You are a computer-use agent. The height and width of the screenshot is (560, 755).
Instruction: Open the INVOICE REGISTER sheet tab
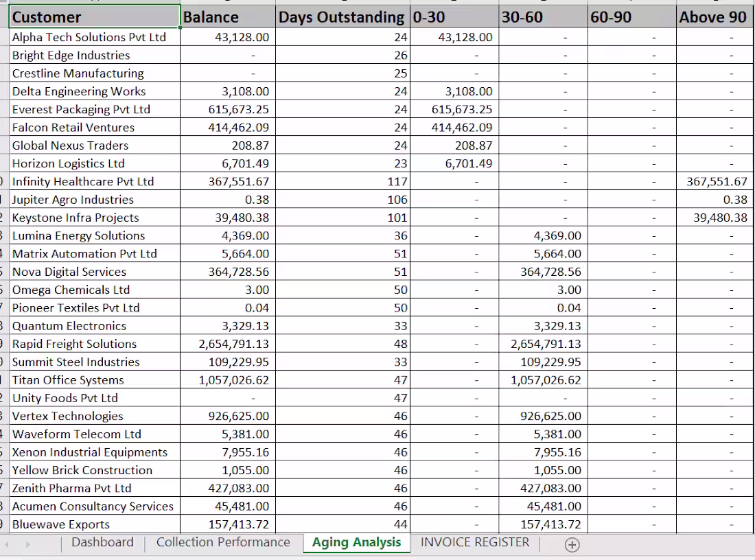pos(475,542)
